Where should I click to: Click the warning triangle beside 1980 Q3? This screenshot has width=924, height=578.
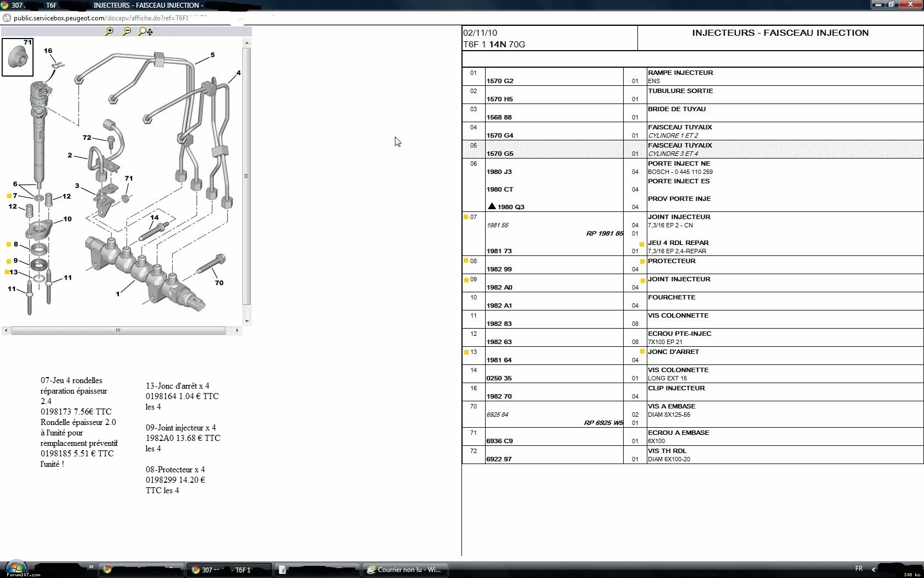click(x=492, y=206)
